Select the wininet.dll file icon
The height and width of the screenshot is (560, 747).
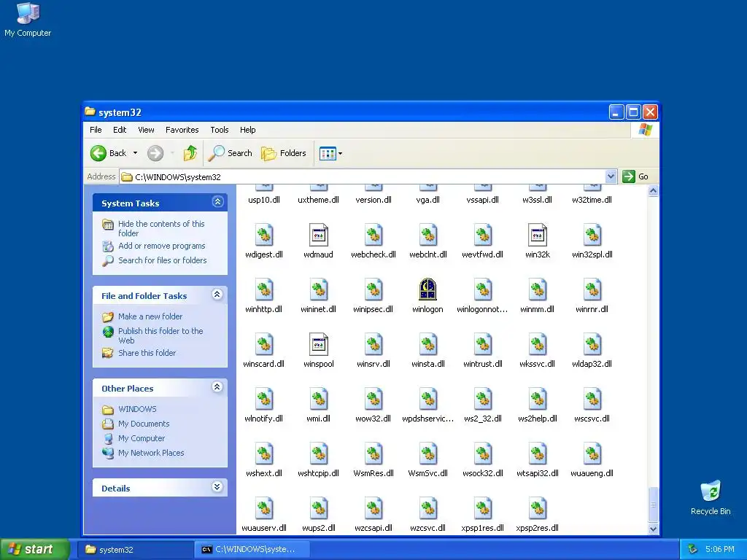click(318, 289)
